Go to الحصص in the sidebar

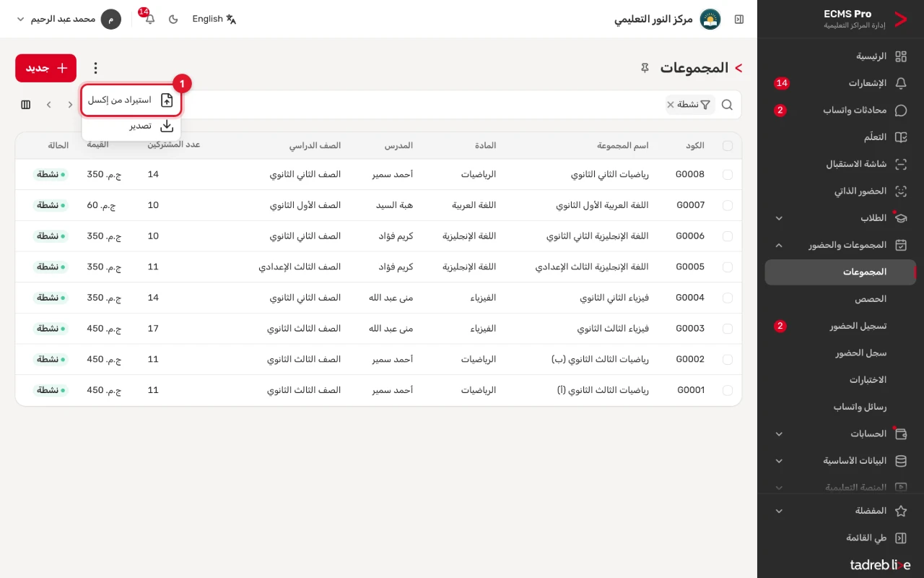[840, 299]
